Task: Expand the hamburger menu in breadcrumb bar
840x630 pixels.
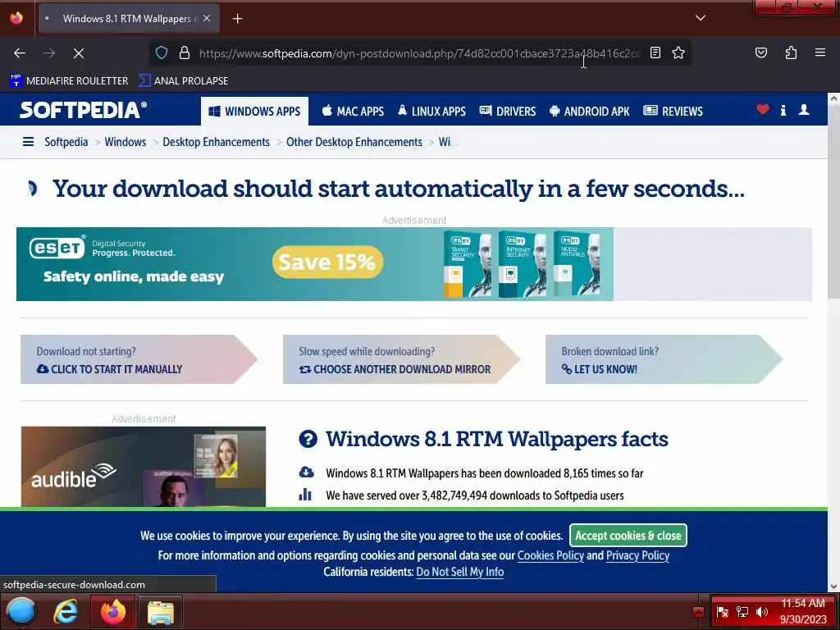Action: tap(28, 142)
